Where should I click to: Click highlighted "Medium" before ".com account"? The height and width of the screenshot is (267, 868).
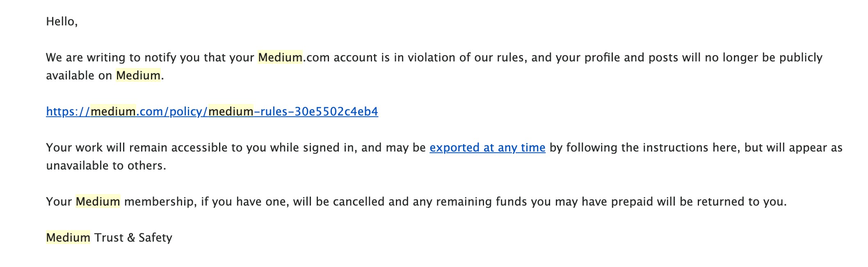tap(280, 57)
